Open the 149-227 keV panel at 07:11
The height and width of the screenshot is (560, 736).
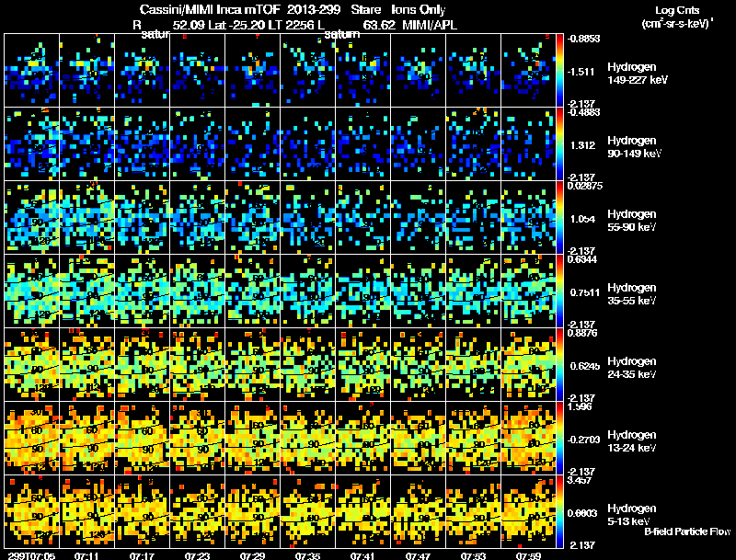pyautogui.click(x=86, y=71)
